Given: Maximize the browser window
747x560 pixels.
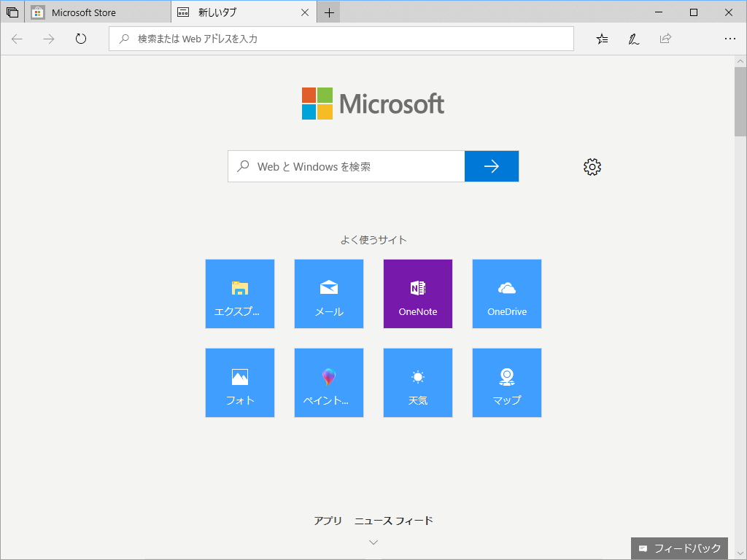Looking at the screenshot, I should click(694, 12).
